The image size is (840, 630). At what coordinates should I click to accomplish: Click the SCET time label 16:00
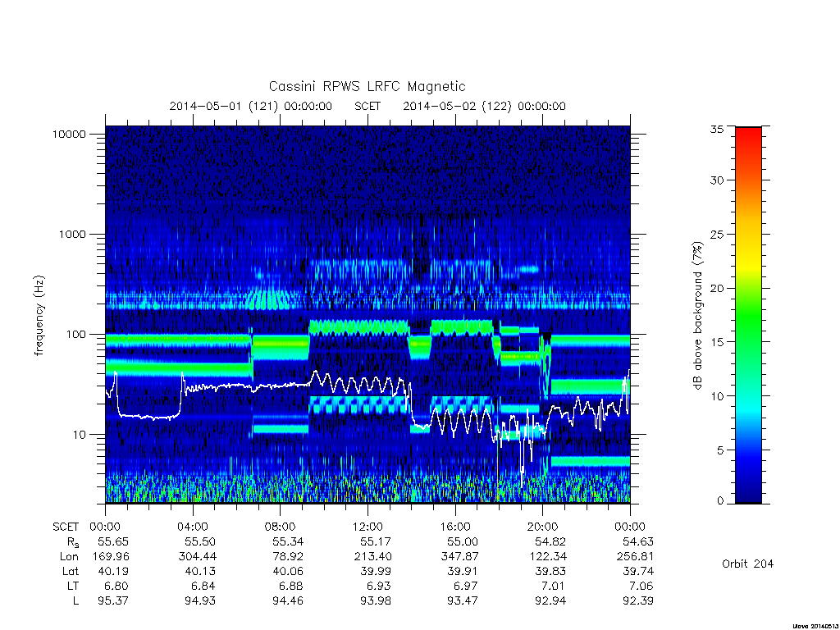[x=454, y=527]
